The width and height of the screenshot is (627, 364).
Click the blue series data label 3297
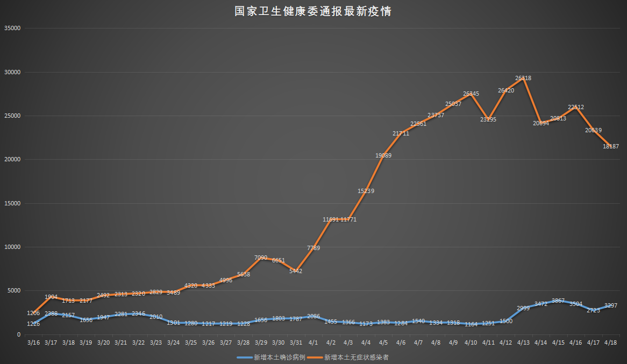tap(611, 305)
